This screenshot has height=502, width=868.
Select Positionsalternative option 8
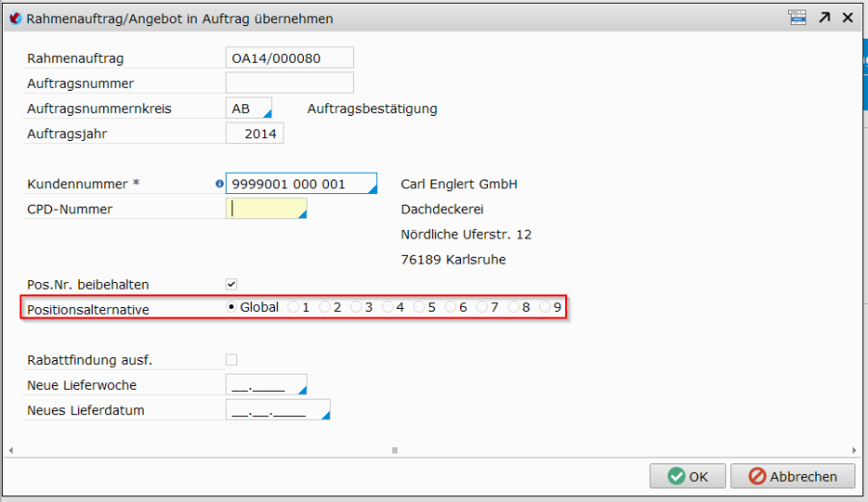[x=514, y=307]
